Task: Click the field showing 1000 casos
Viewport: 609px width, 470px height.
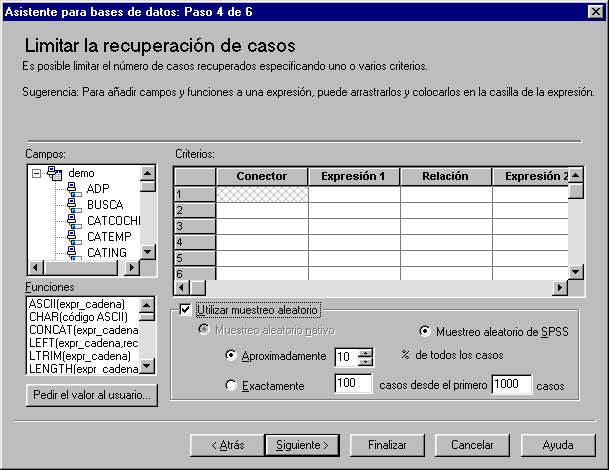Action: pyautogui.click(x=512, y=385)
